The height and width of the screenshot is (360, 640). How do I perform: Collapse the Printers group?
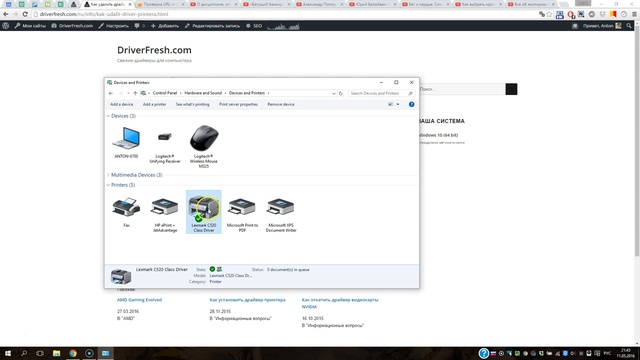108,185
